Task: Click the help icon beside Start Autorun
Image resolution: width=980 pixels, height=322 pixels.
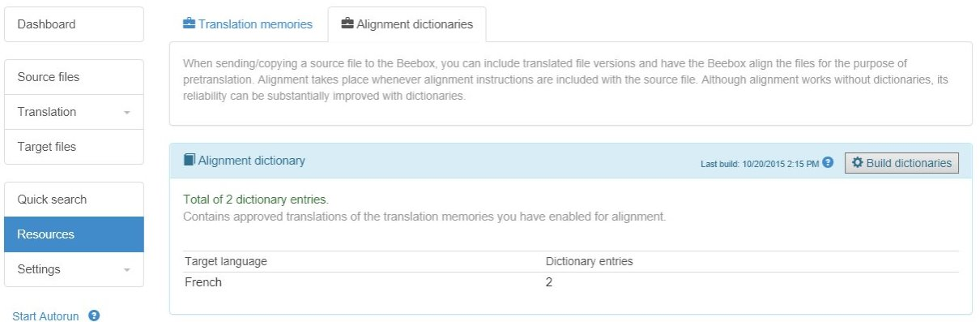Action: (x=94, y=316)
